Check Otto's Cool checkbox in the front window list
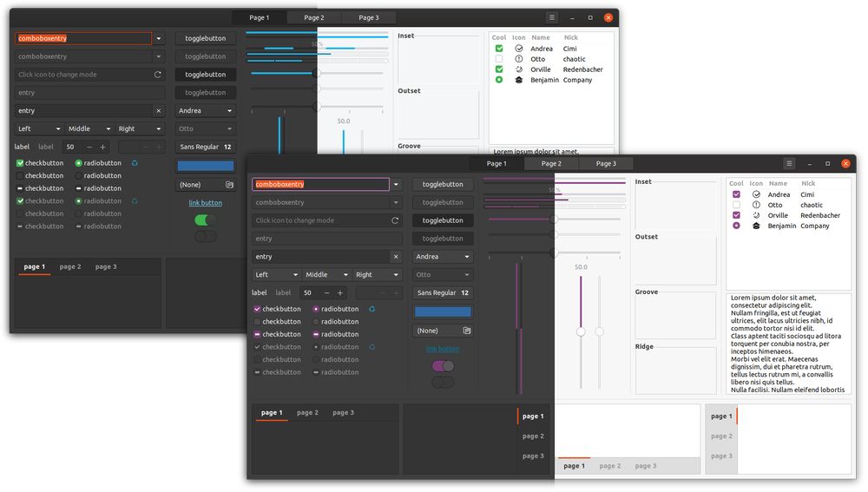The width and height of the screenshot is (868, 492). click(x=736, y=205)
